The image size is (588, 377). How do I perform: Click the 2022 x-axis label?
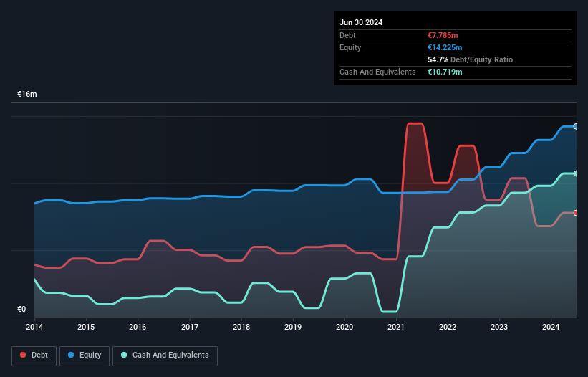pos(448,327)
